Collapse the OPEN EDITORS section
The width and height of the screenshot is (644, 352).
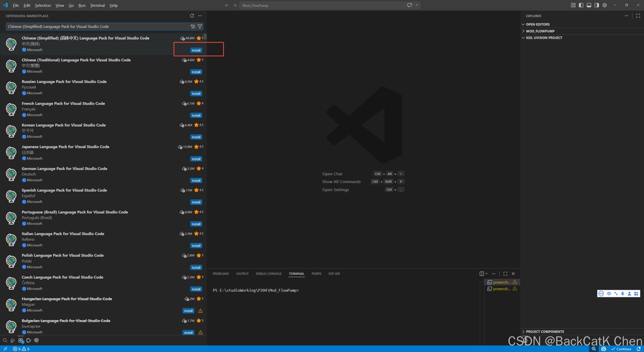pos(537,24)
